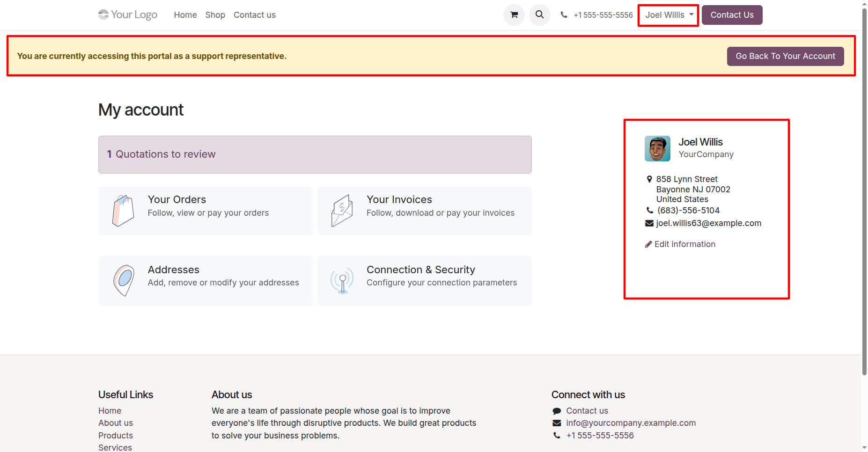Click the footer envelope icon
This screenshot has height=452, width=868.
click(x=557, y=423)
